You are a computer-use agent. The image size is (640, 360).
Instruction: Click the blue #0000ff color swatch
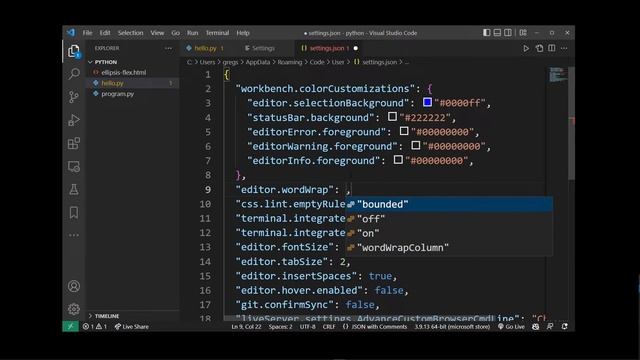[x=427, y=102]
